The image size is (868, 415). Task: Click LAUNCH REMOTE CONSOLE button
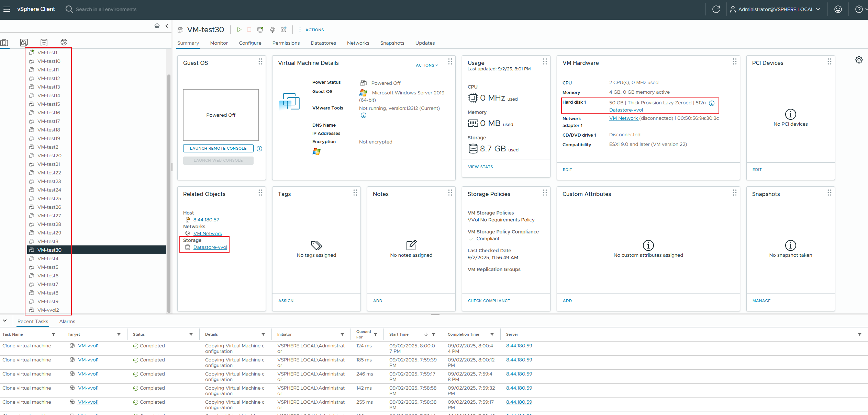pos(218,148)
